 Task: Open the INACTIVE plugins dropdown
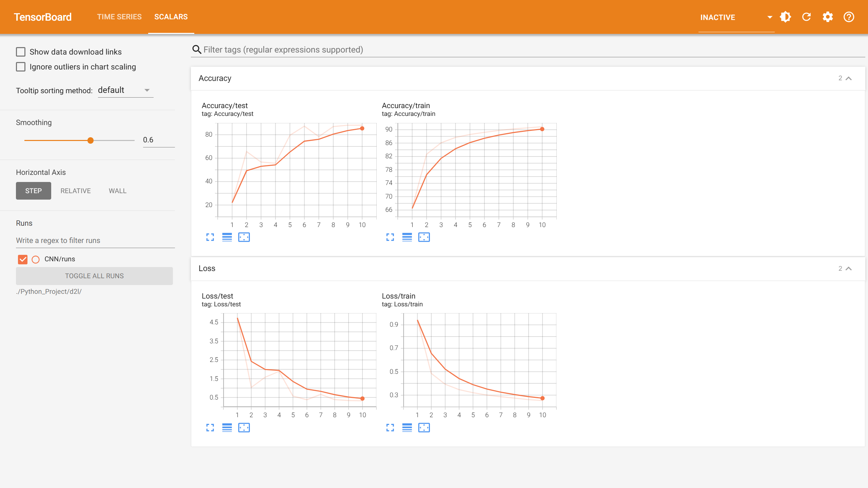click(736, 17)
